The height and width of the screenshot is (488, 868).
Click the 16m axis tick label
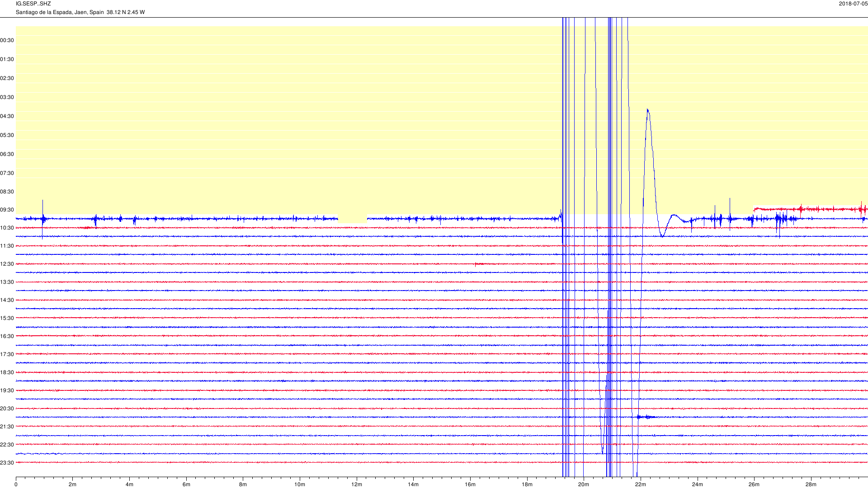[x=470, y=484]
